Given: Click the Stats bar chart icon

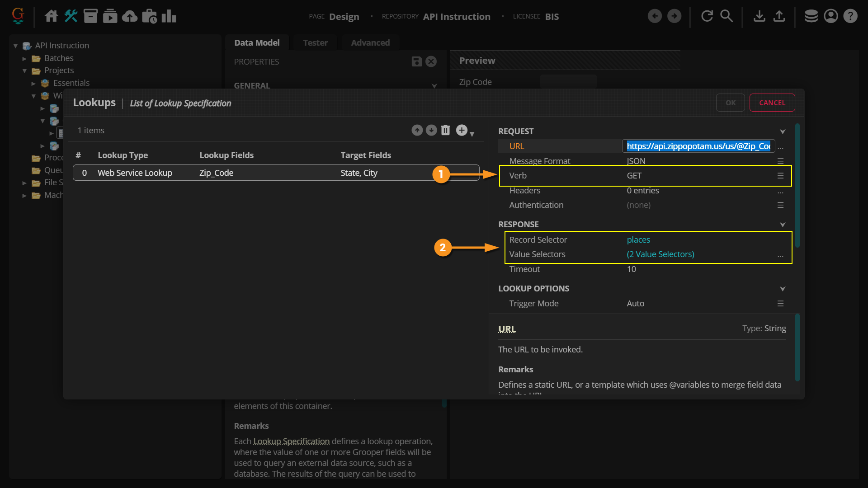Looking at the screenshot, I should pyautogui.click(x=169, y=16).
